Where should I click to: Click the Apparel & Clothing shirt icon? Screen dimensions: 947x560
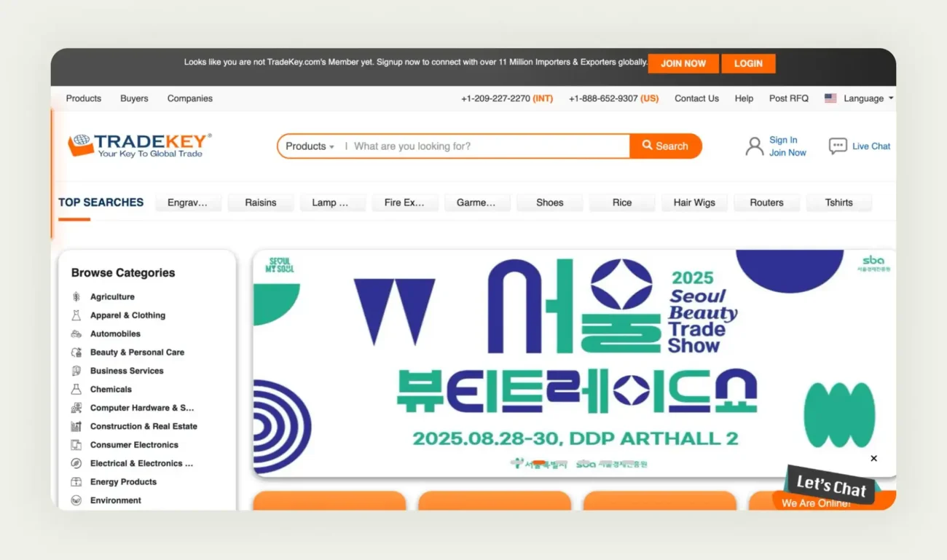(x=75, y=315)
